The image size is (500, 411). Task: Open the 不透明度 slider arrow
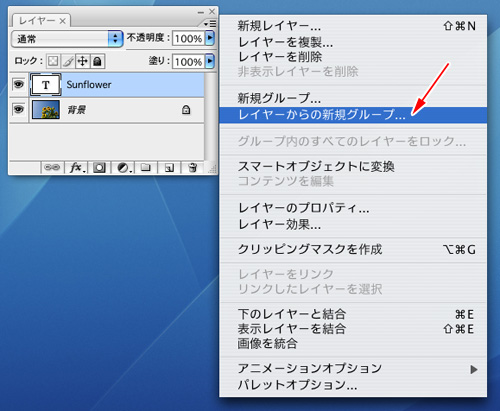(x=210, y=38)
